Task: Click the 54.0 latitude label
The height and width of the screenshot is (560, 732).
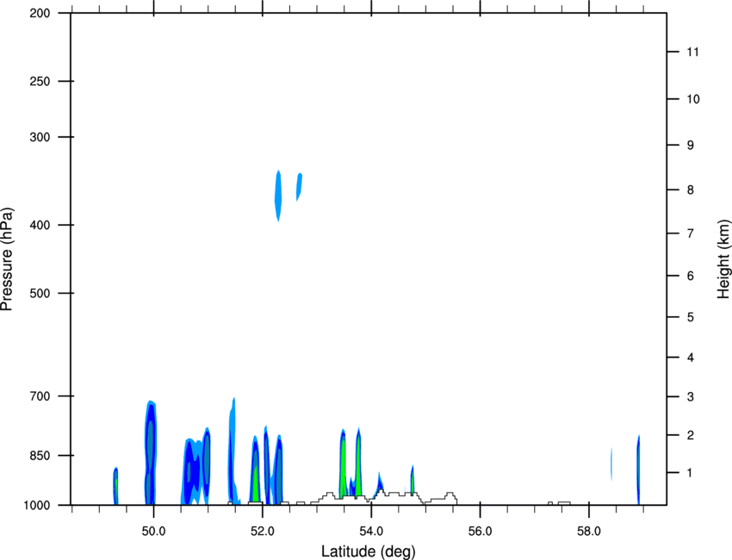Action: (372, 532)
